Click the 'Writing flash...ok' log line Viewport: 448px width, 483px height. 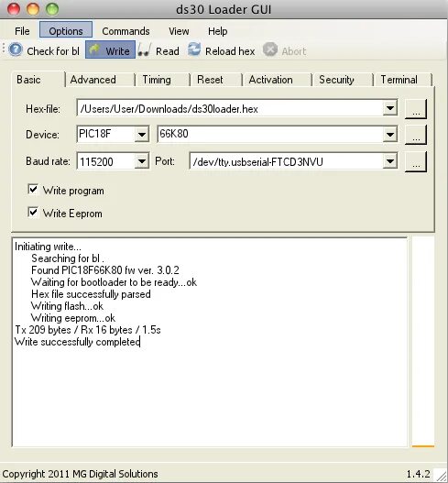point(67,306)
